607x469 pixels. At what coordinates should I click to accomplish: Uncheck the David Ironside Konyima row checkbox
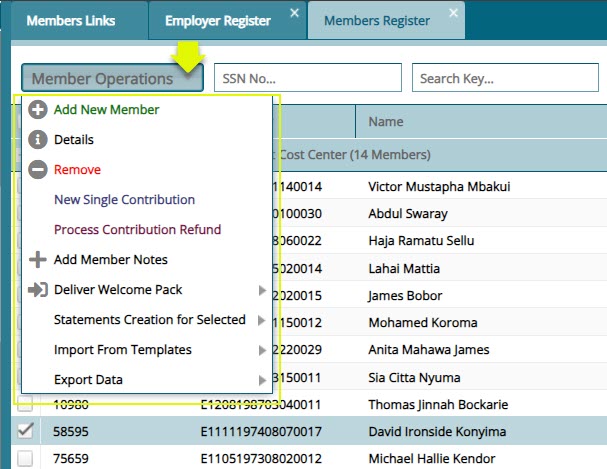click(x=26, y=430)
